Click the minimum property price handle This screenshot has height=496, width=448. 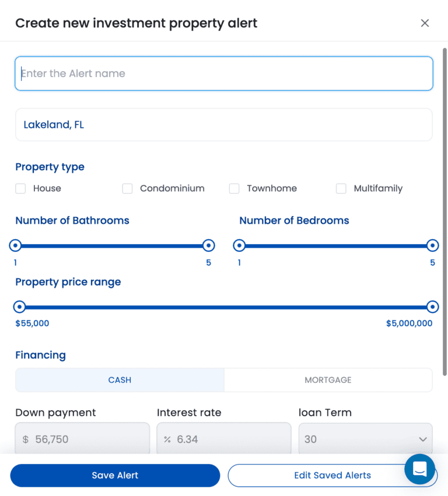20,307
